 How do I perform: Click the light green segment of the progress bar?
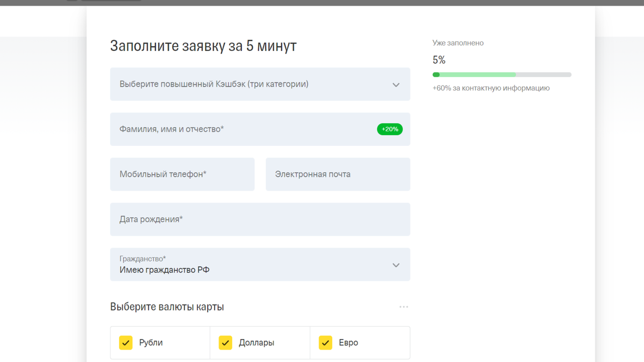click(478, 75)
